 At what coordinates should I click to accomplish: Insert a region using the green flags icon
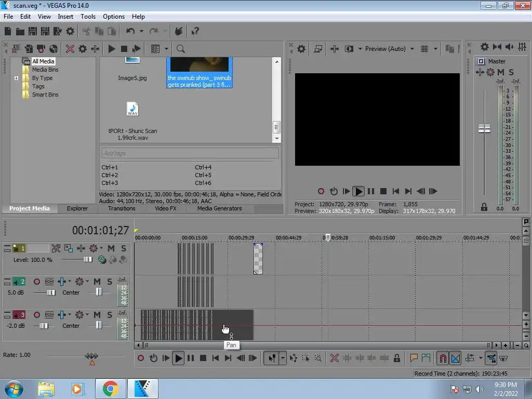point(426,358)
